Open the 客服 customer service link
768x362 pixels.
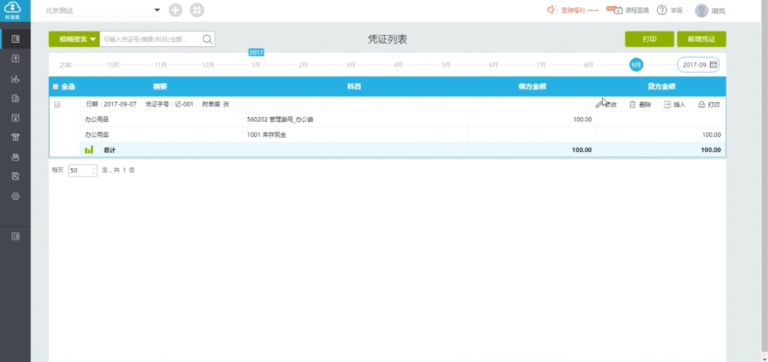pyautogui.click(x=676, y=10)
